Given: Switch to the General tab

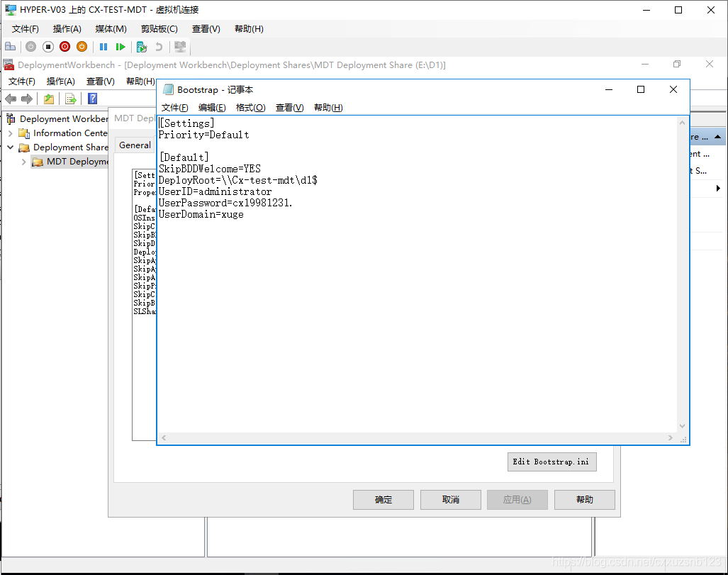Looking at the screenshot, I should 135,145.
